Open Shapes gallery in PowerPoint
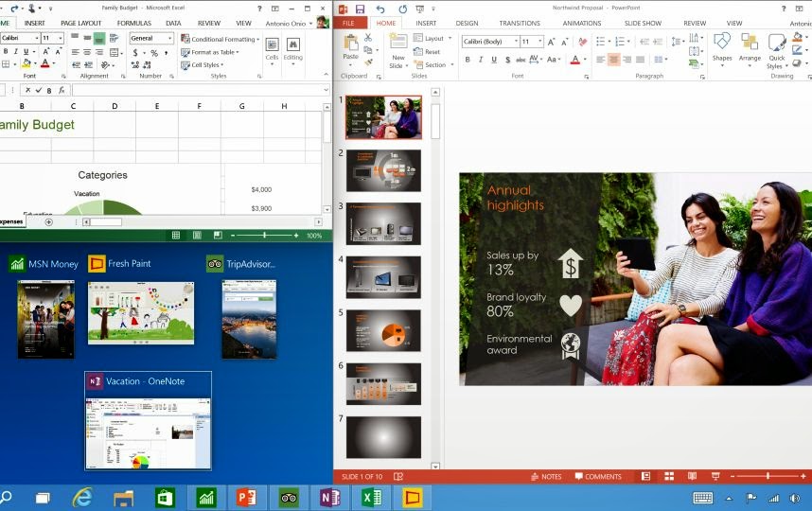The image size is (812, 511). (722, 47)
